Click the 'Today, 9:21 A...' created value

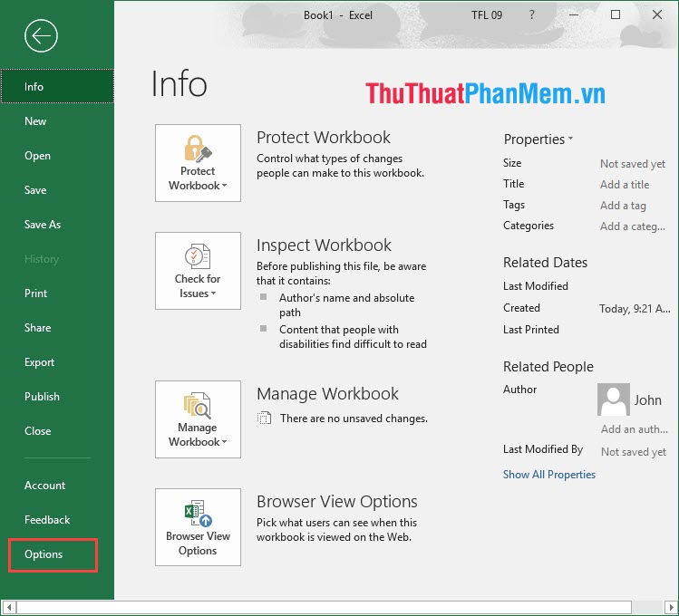pyautogui.click(x=635, y=309)
